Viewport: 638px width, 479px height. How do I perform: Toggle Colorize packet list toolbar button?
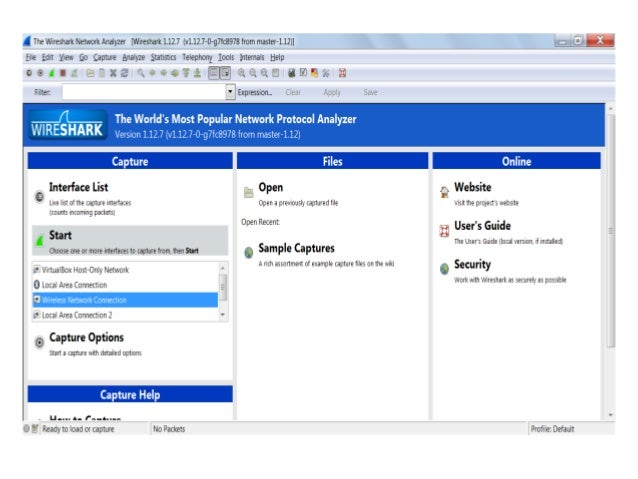tap(214, 73)
